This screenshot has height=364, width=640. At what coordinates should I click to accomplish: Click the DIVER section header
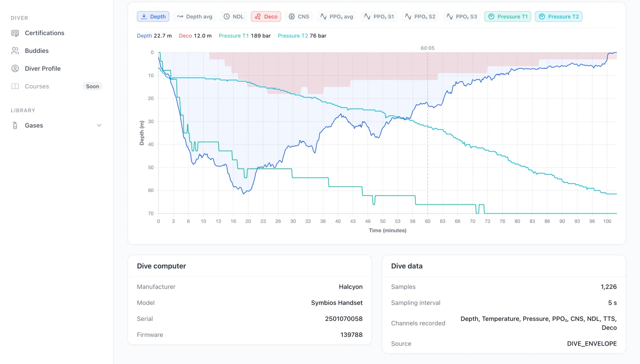(19, 18)
